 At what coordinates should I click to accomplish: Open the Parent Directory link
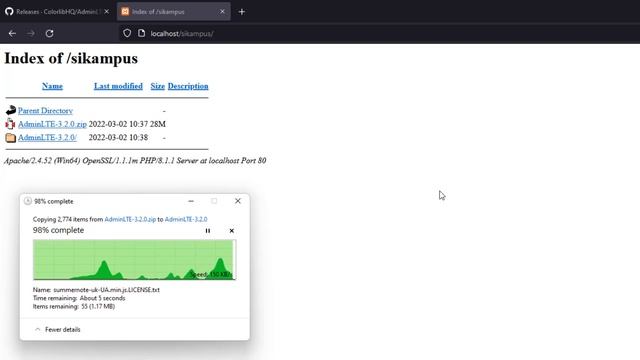tap(45, 111)
